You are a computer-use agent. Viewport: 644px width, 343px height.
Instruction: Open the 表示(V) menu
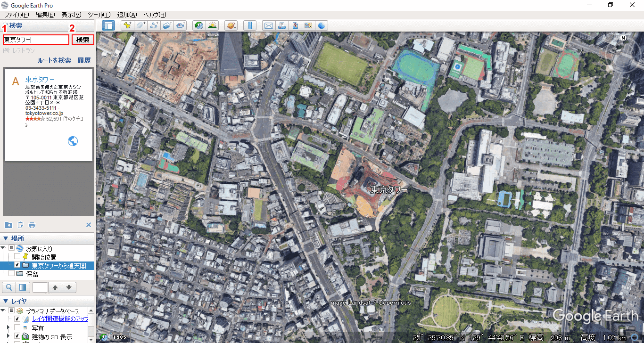71,15
